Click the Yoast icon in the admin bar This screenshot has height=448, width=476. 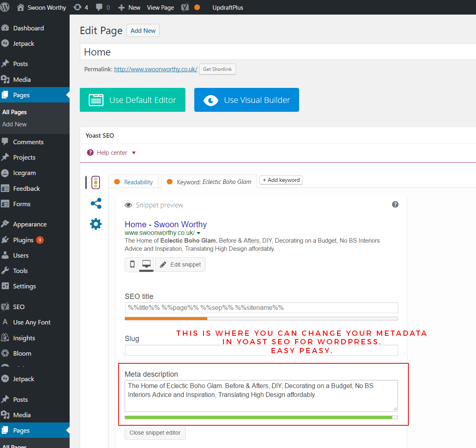click(185, 7)
